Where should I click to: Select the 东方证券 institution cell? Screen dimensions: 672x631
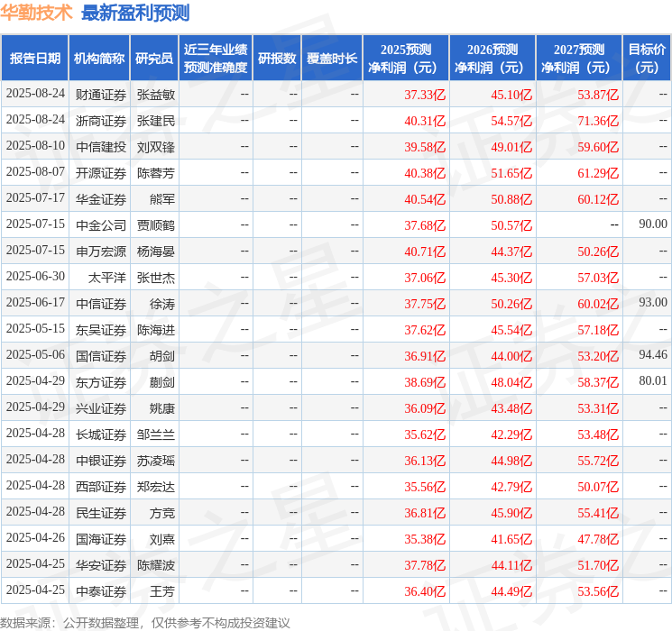(x=101, y=382)
